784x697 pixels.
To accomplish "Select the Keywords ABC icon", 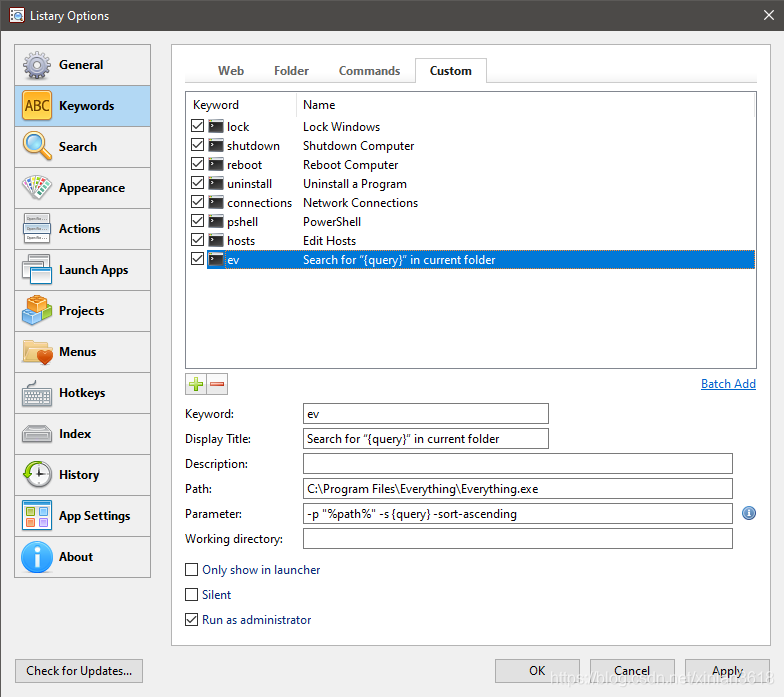I will 36,106.
